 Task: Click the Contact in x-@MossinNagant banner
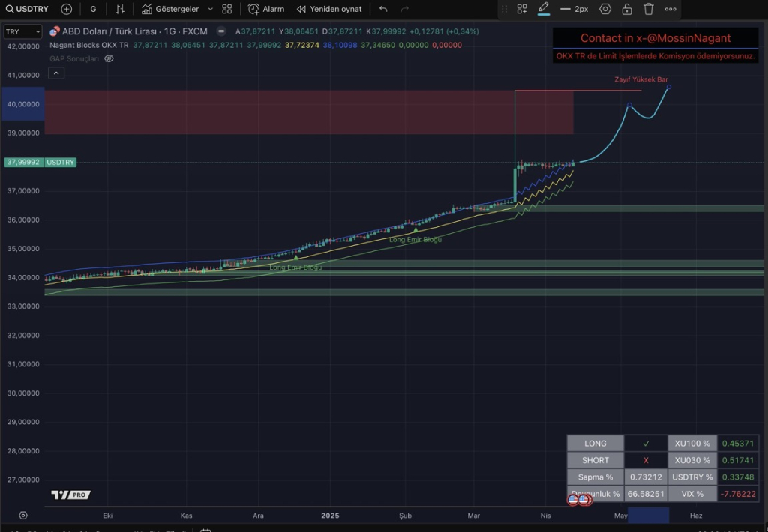(x=655, y=38)
